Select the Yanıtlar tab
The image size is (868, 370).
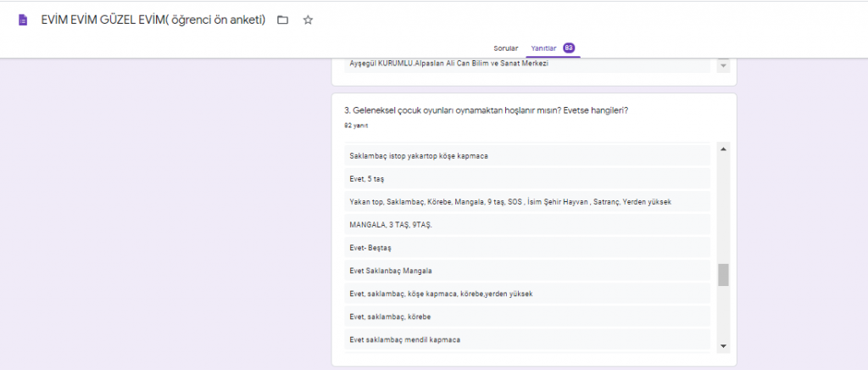[x=543, y=48]
